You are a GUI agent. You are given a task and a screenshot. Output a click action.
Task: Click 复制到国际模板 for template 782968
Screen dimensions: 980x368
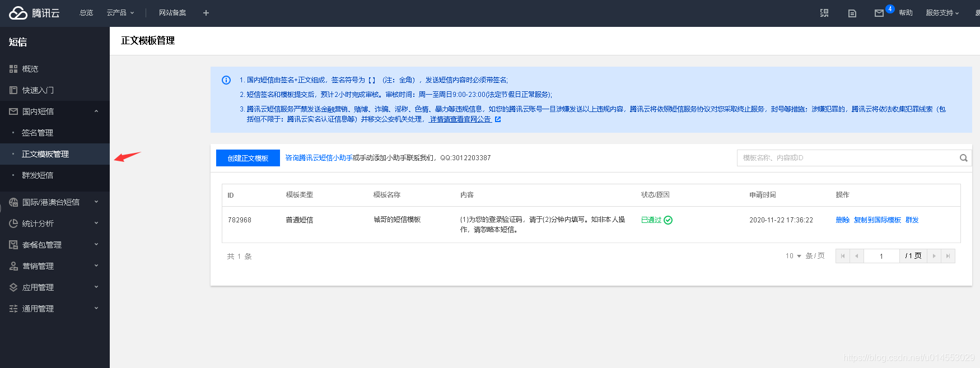click(878, 220)
